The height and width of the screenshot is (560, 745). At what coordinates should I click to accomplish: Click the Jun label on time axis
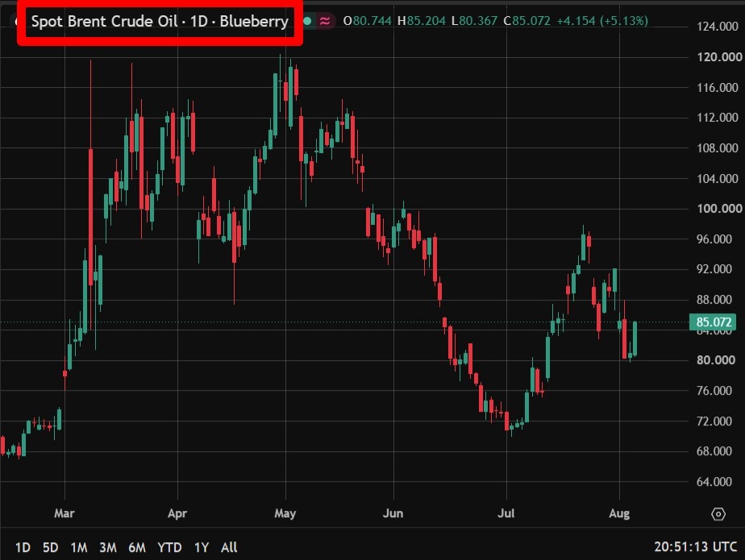[x=393, y=513]
